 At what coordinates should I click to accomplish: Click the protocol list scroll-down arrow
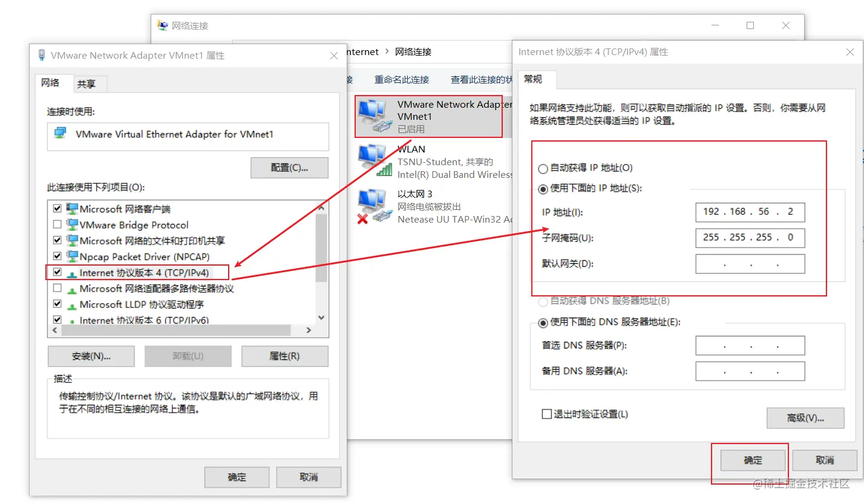[x=321, y=317]
